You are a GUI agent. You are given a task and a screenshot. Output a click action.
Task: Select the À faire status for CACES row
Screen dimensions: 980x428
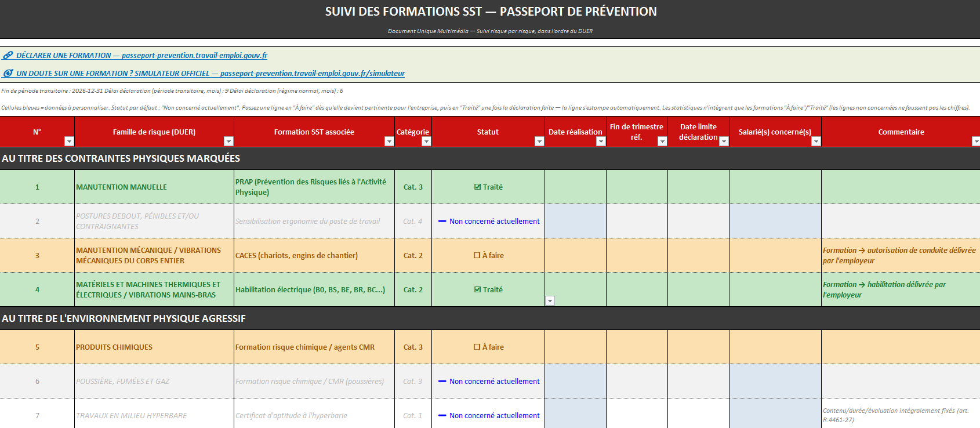488,255
